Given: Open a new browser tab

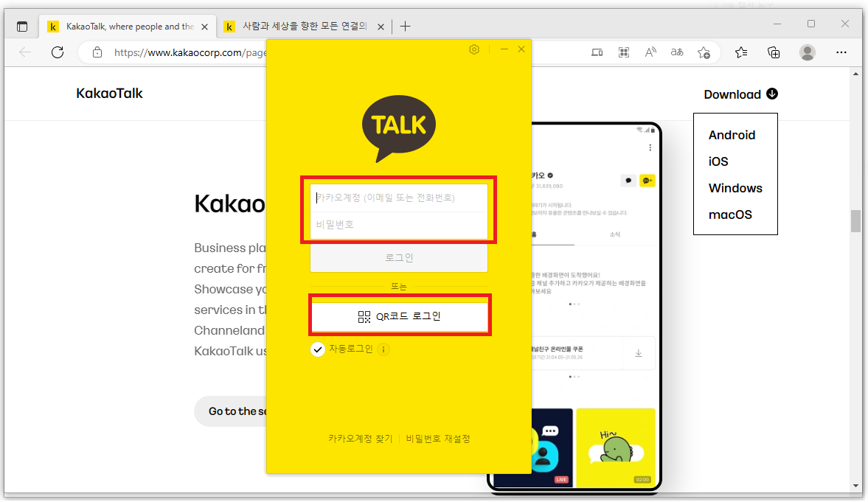Looking at the screenshot, I should [x=405, y=26].
